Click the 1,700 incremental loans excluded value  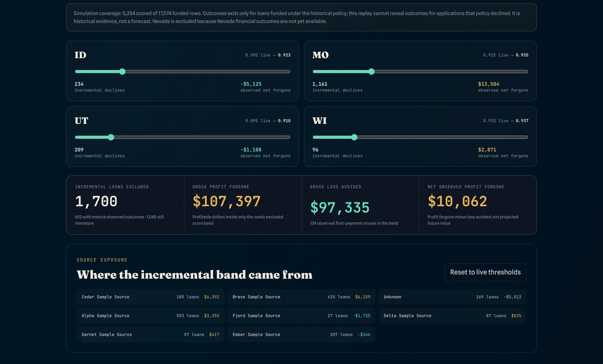coord(96,202)
